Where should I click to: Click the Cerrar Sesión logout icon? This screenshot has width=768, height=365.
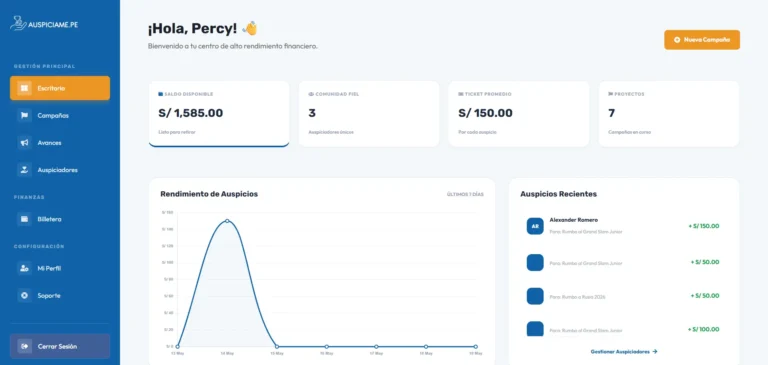click(24, 346)
